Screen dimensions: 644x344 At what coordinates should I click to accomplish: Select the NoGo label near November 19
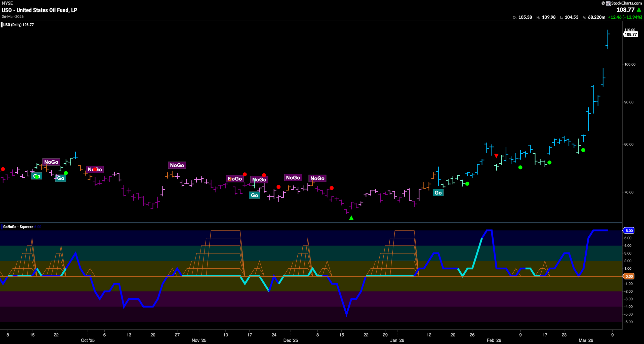tap(259, 180)
